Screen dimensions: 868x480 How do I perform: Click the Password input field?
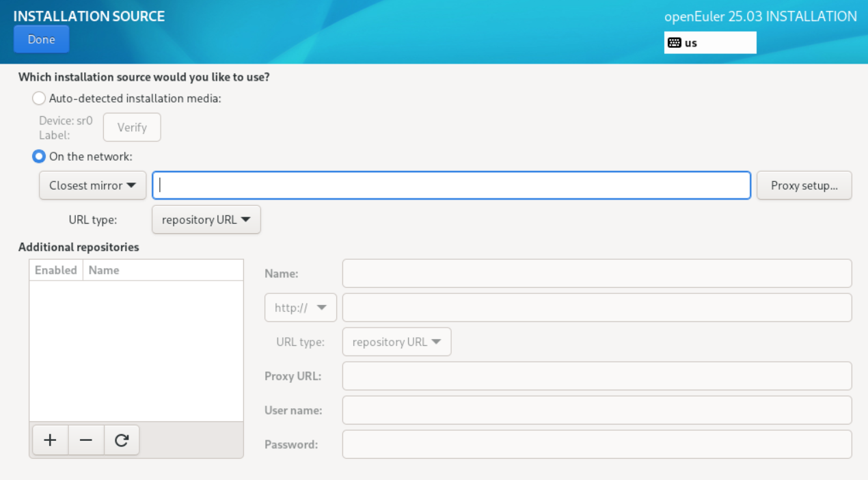tap(597, 444)
